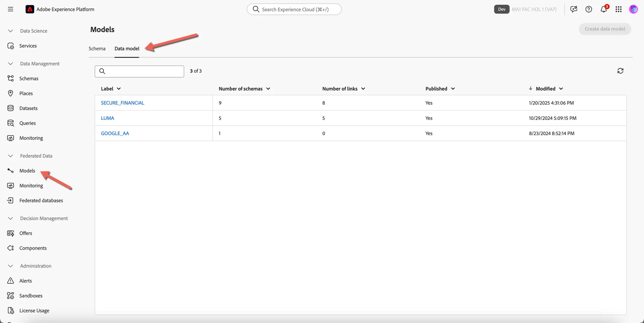644x323 pixels.
Task: Click the Services sidebar icon
Action: tap(10, 46)
